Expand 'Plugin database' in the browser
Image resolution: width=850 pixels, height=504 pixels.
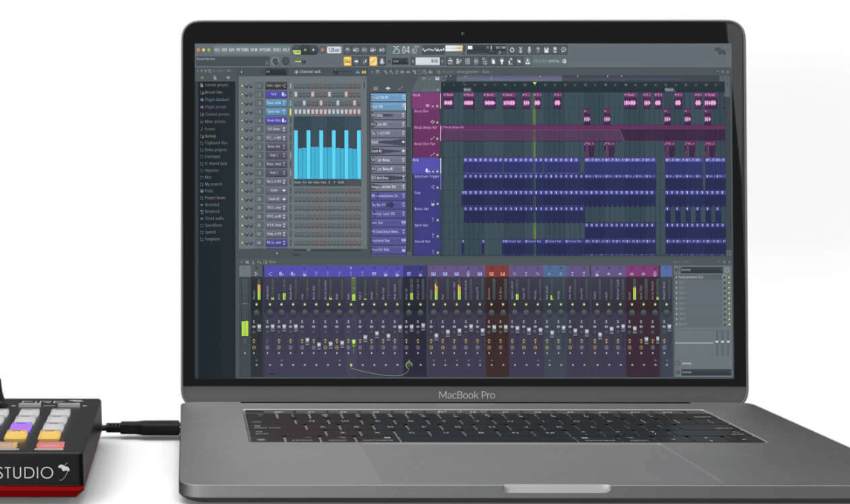point(215,99)
